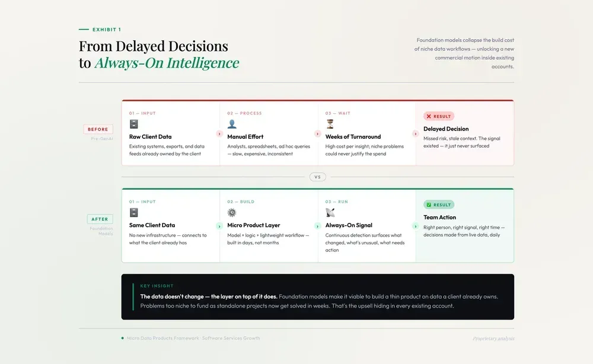The height and width of the screenshot is (364, 593).
Task: Click the person icon above Manual Effort
Action: pos(232,124)
